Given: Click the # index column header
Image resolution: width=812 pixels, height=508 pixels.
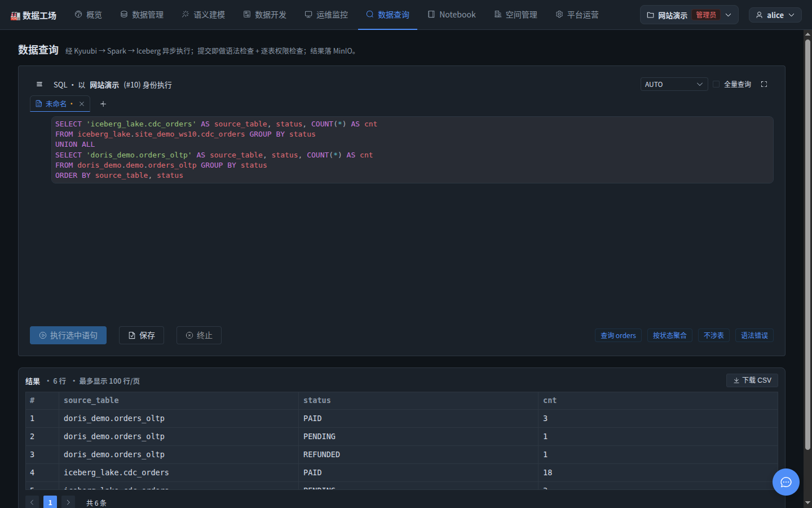Looking at the screenshot, I should pos(42,400).
